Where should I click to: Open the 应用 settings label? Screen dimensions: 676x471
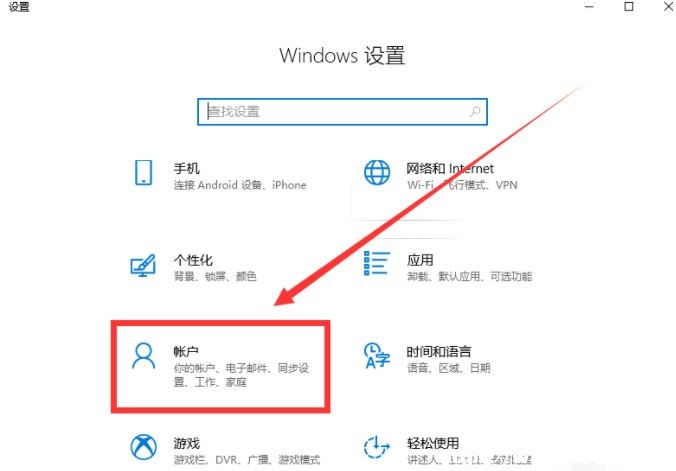pyautogui.click(x=420, y=260)
